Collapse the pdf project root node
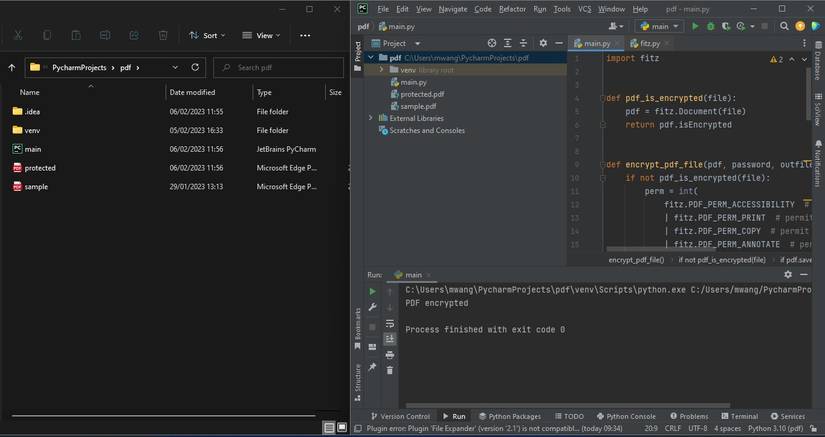 [x=370, y=58]
